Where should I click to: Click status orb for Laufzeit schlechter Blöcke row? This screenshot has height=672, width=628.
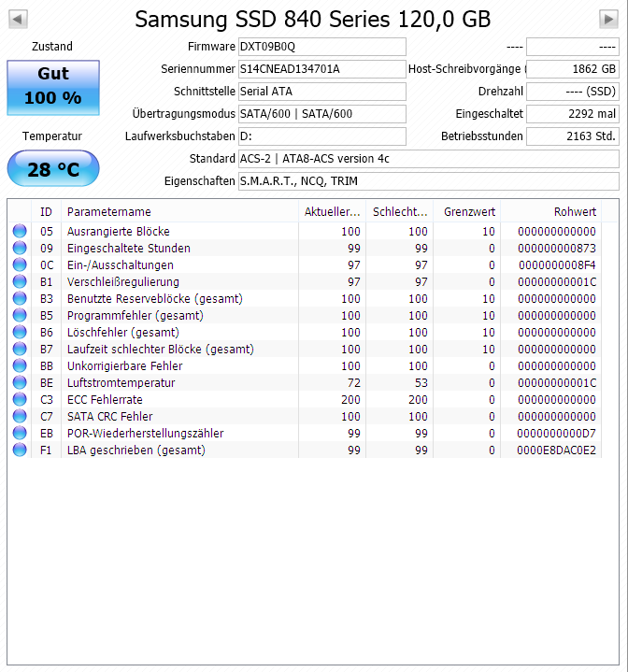20,349
